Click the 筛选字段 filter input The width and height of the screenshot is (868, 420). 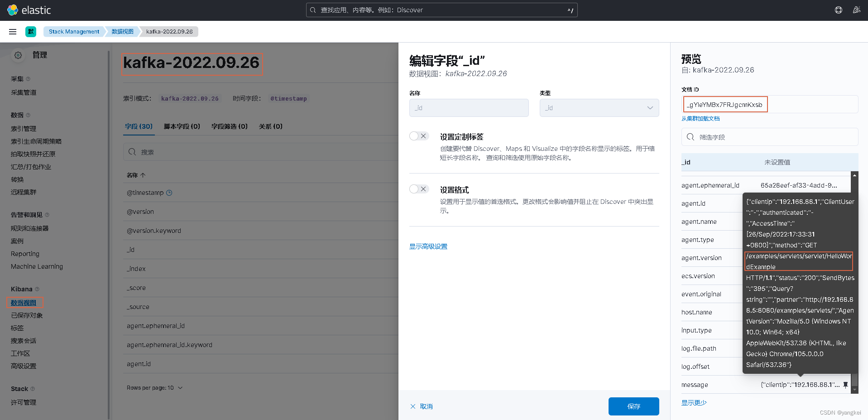pyautogui.click(x=770, y=137)
